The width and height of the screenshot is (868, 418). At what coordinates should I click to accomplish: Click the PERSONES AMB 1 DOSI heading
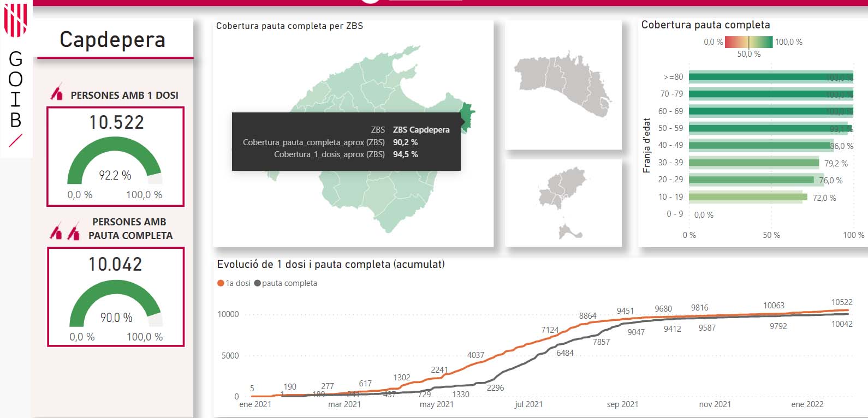pos(124,95)
